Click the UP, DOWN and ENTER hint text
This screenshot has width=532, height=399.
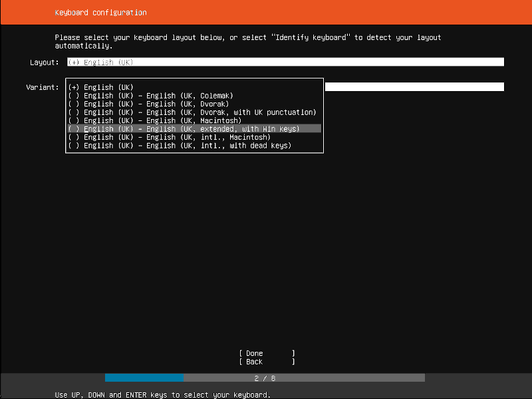click(x=162, y=395)
